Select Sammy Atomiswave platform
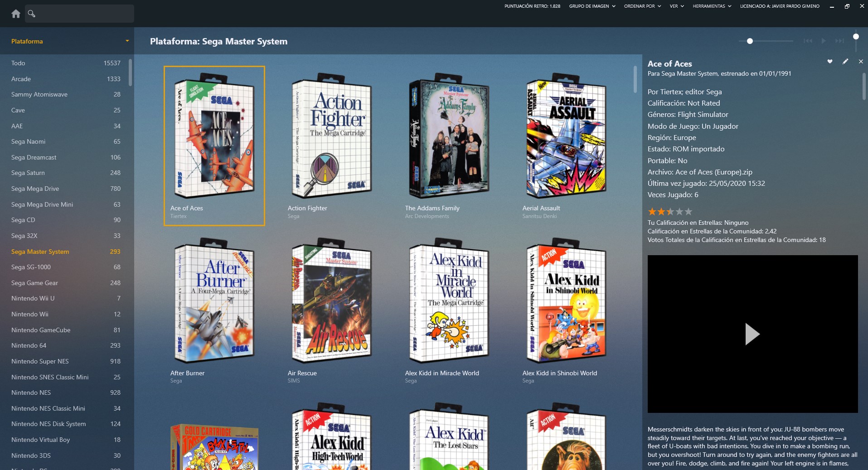The width and height of the screenshot is (868, 470). [x=66, y=94]
